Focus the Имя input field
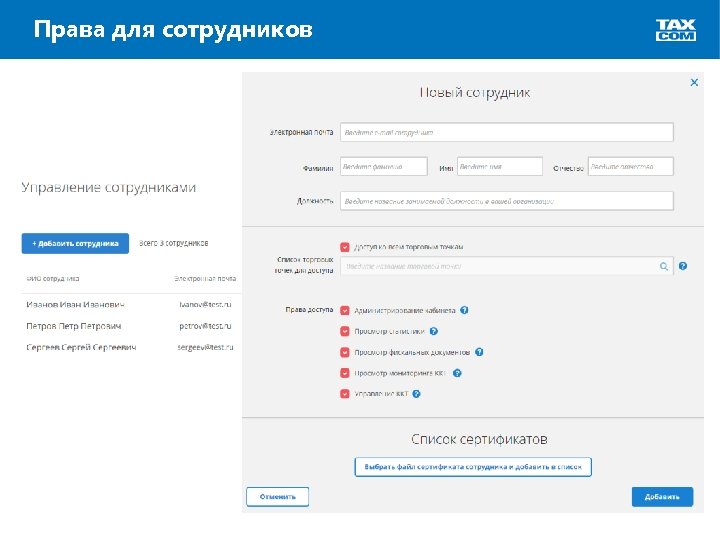 [x=500, y=166]
